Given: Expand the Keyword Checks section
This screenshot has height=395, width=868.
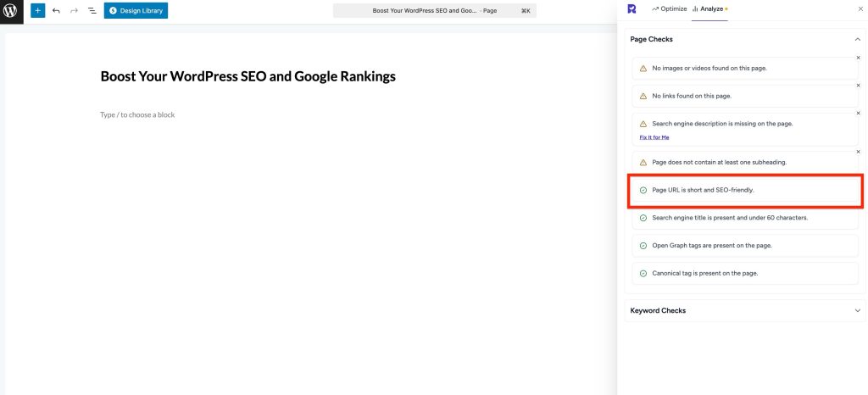Looking at the screenshot, I should click(857, 310).
